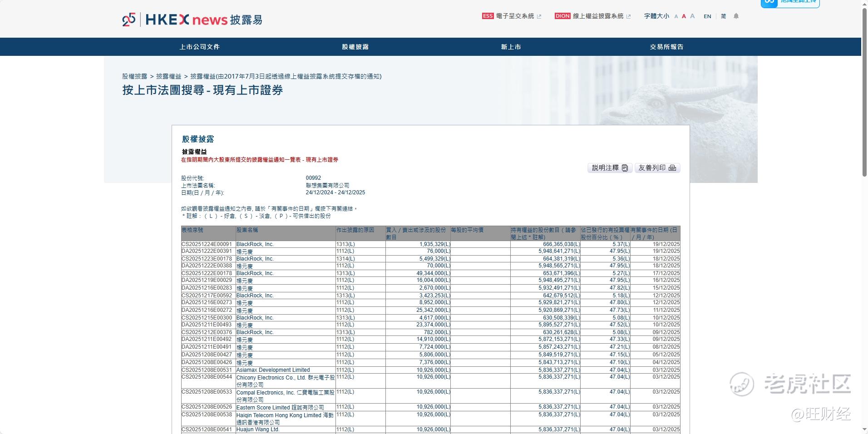The image size is (868, 434).
Task: Click Haiqin Telecom Hong Kong Limited name
Action: [x=285, y=419]
